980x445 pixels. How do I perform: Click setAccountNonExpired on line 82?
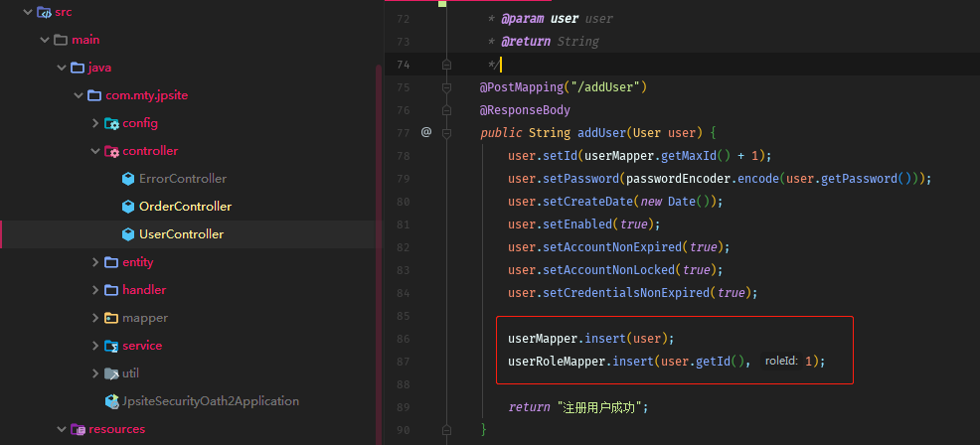(613, 247)
